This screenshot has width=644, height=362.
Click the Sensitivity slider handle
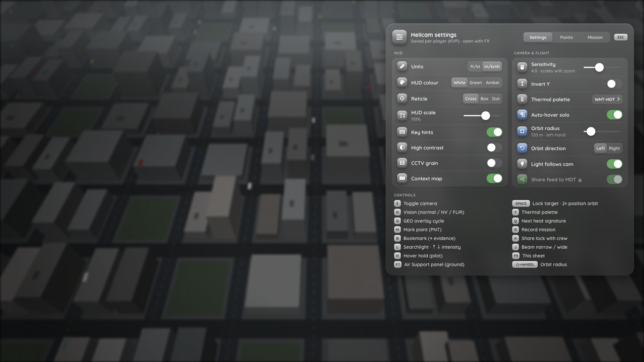tap(599, 67)
